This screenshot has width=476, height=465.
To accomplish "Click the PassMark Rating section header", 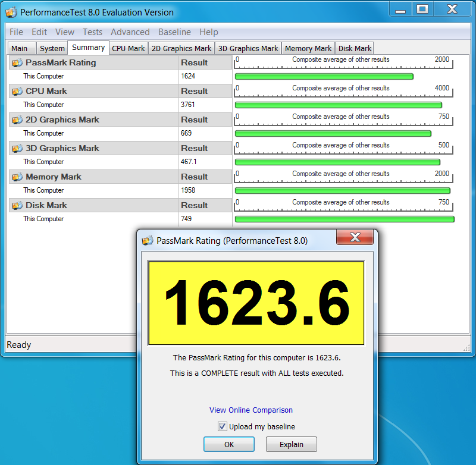I will [94, 63].
